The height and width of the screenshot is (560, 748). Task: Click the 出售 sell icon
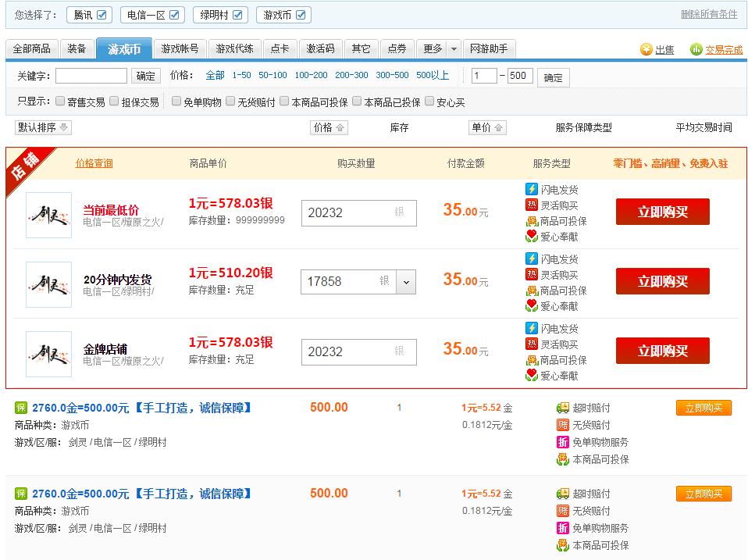647,48
